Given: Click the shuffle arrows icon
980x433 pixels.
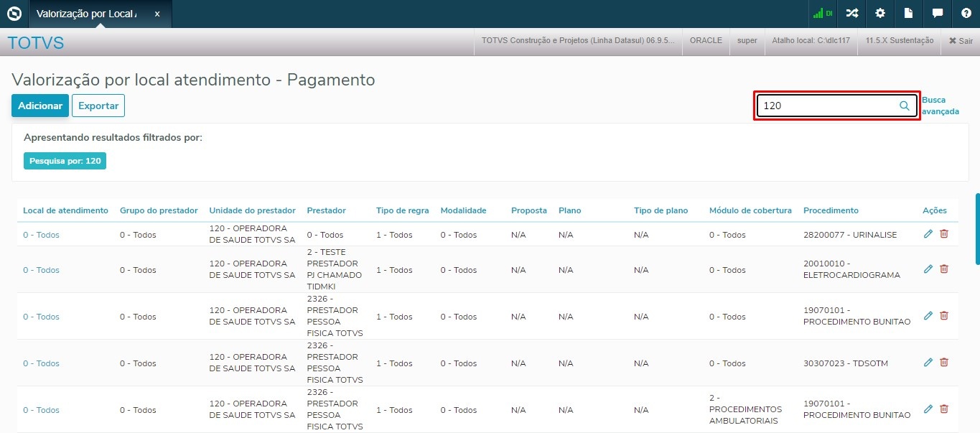Looking at the screenshot, I should pos(851,14).
